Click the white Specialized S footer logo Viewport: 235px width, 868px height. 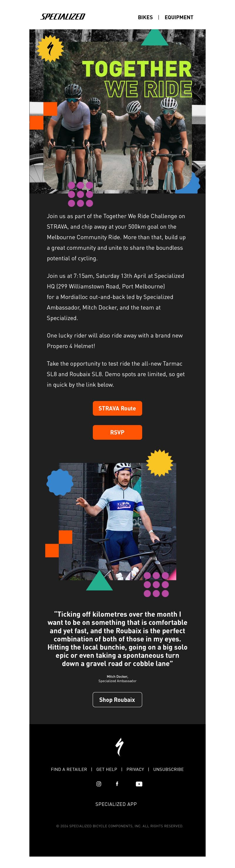(x=119, y=747)
